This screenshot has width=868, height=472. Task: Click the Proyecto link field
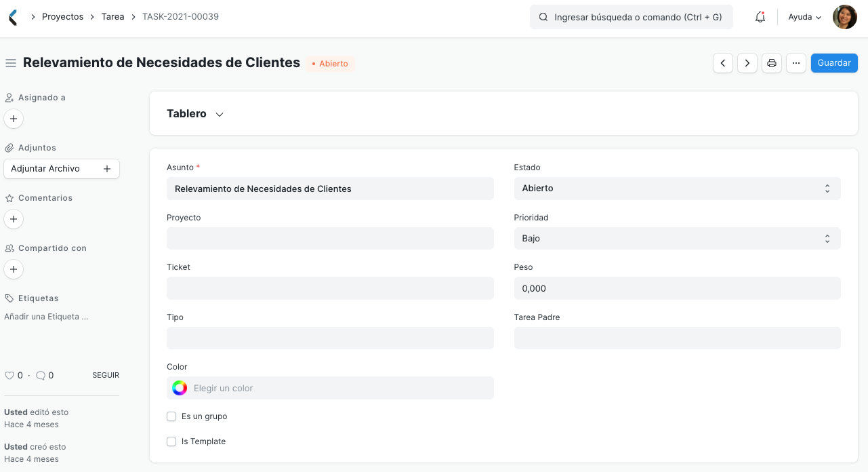pos(330,239)
